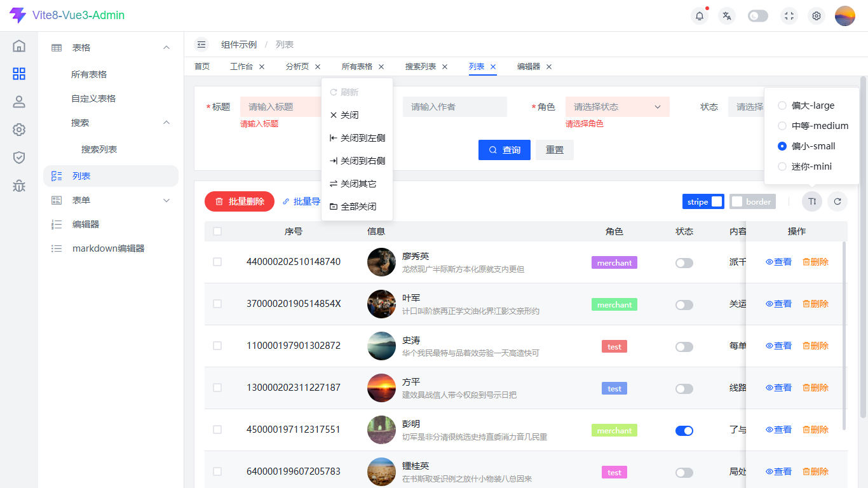This screenshot has height=488, width=868.
Task: Select the components grid icon in rail
Action: click(19, 74)
